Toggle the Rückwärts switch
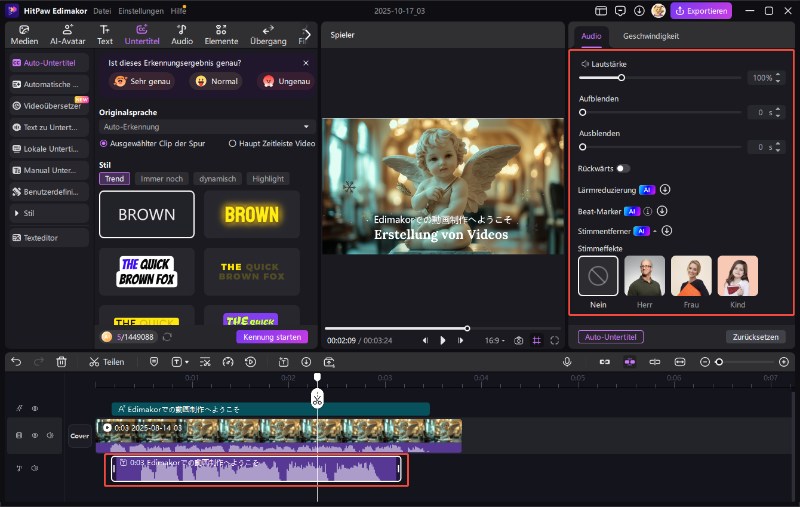The image size is (800, 507). click(x=623, y=168)
